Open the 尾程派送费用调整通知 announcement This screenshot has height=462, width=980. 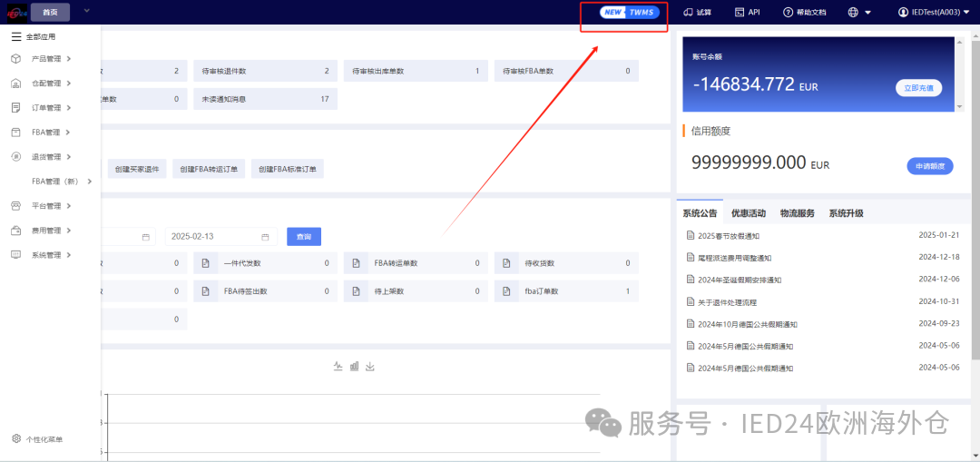coord(734,258)
